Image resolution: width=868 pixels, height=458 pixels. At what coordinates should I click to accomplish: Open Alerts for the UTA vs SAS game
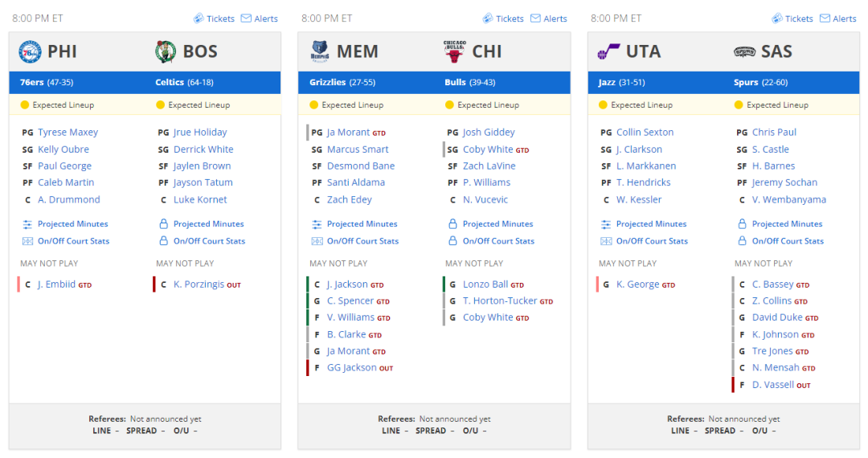coord(837,18)
